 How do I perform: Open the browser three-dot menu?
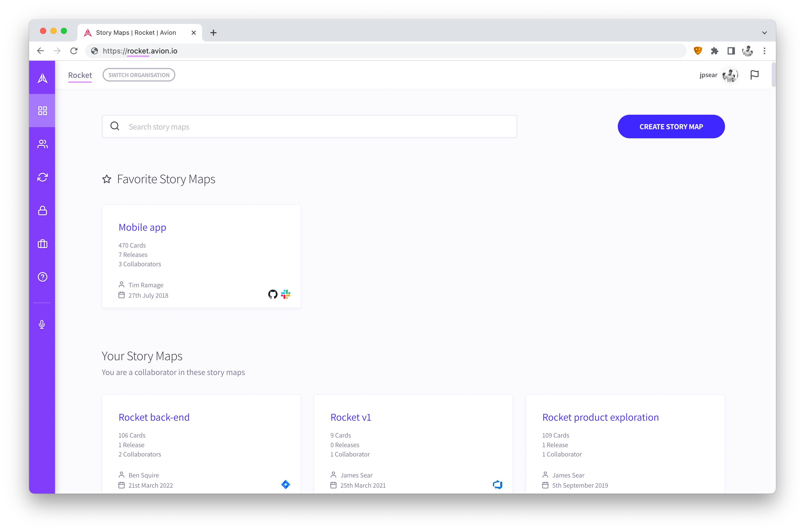pos(764,51)
